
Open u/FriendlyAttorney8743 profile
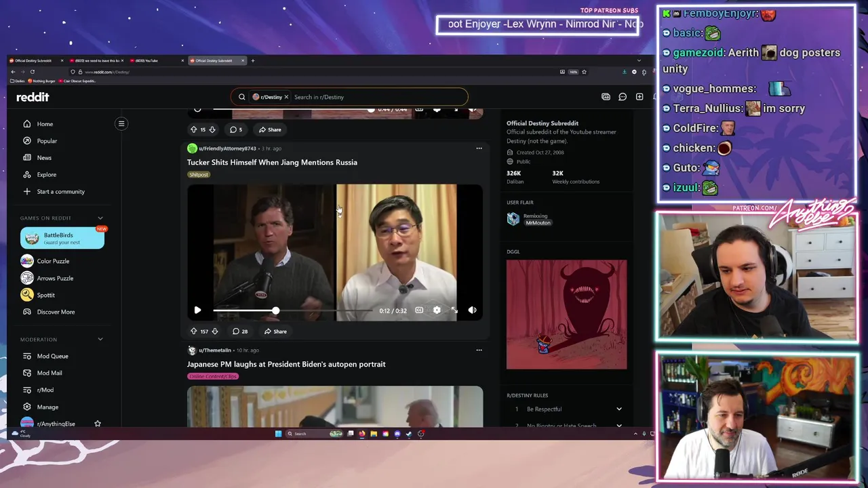227,148
